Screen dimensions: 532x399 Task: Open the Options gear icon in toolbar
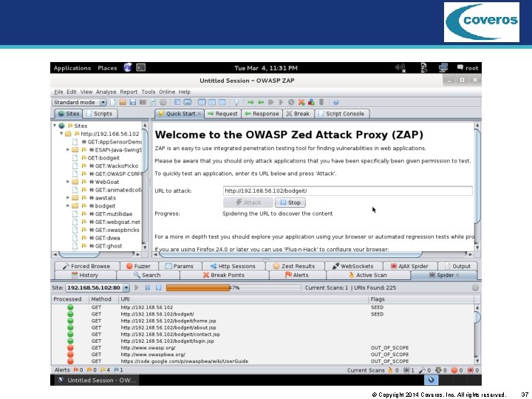click(163, 102)
